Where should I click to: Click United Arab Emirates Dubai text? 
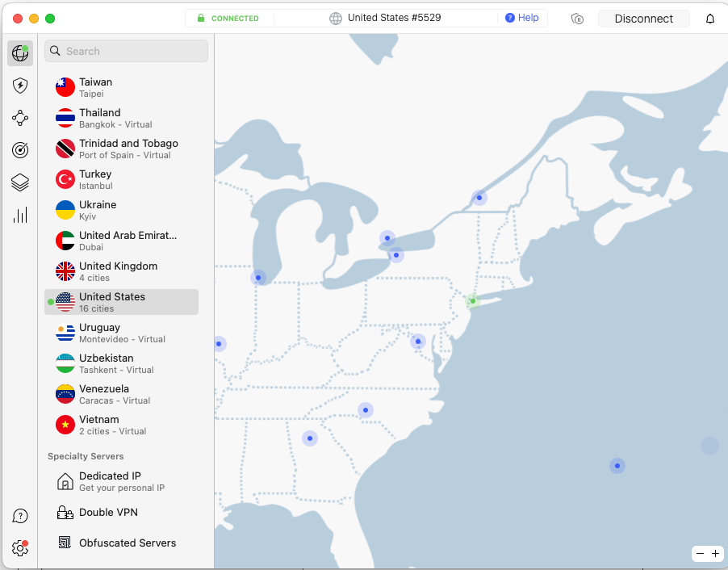coord(128,241)
